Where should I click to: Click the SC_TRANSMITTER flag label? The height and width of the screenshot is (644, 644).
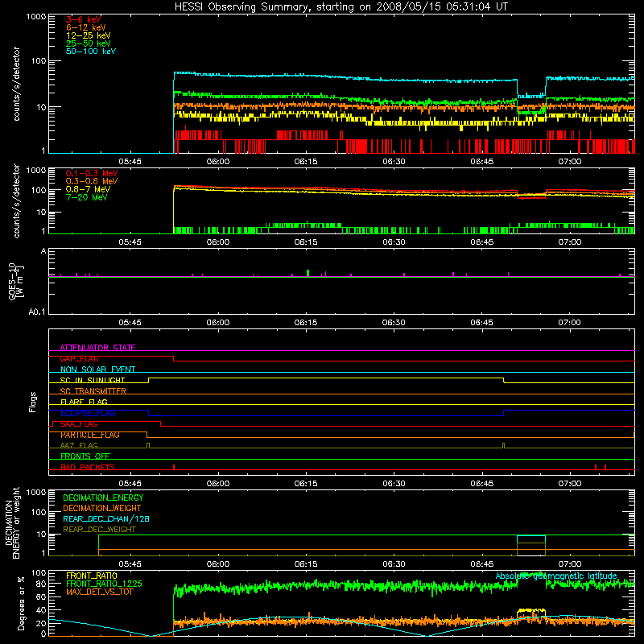click(x=93, y=391)
